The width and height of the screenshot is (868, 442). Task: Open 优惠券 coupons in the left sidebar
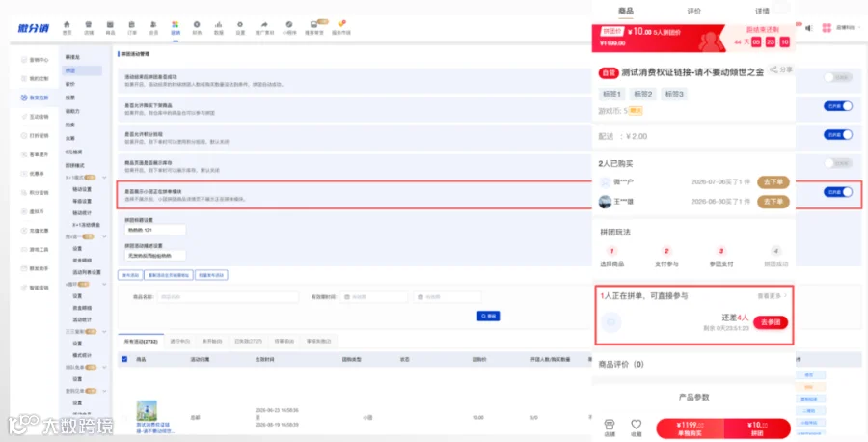[x=32, y=174]
